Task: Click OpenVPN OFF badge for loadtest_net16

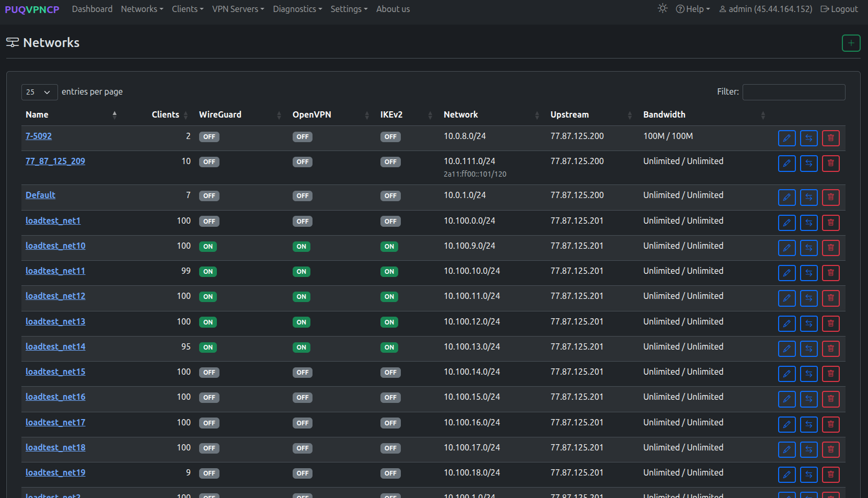Action: [303, 398]
